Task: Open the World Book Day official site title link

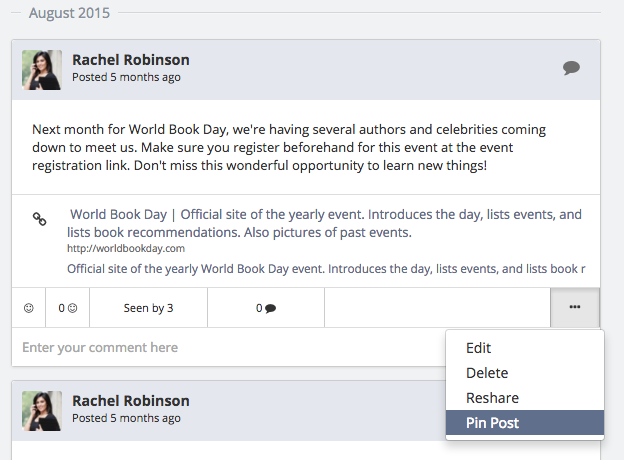Action: point(324,223)
